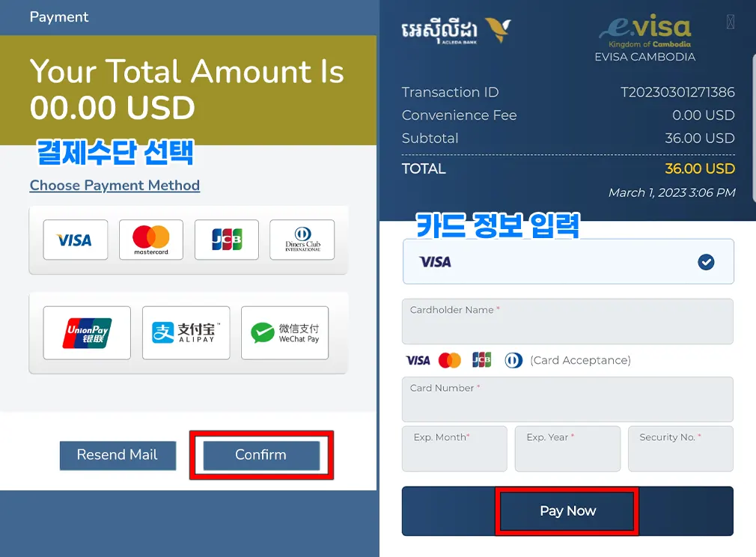Open the Exp. Year field
Viewport: 756px width, 557px height.
(567, 448)
